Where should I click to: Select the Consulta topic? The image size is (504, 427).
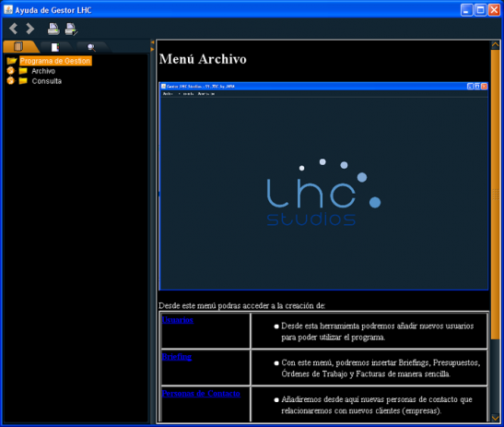pyautogui.click(x=47, y=81)
